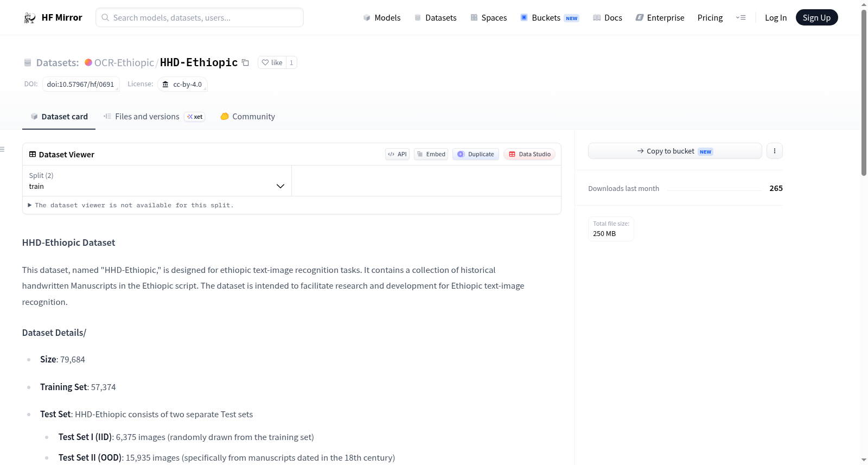Open the Pricing page
The height and width of the screenshot is (465, 868).
(x=710, y=18)
